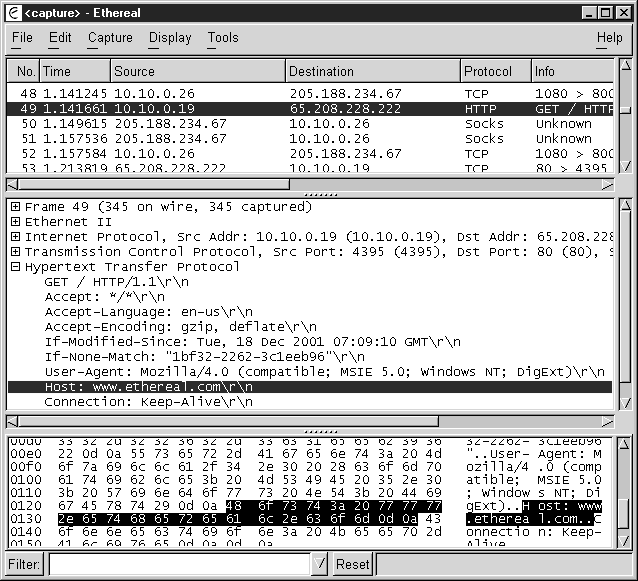Click the Reset filter button

coord(352,564)
